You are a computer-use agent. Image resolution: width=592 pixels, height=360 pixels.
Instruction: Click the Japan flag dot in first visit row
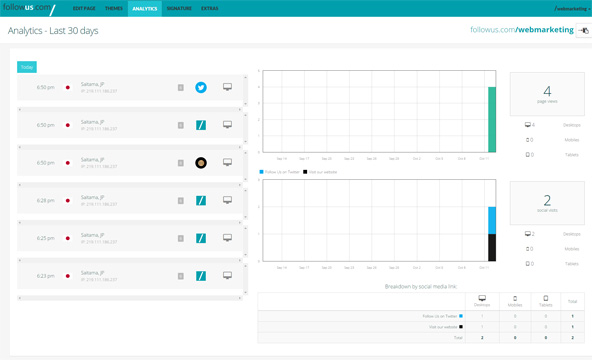point(68,88)
